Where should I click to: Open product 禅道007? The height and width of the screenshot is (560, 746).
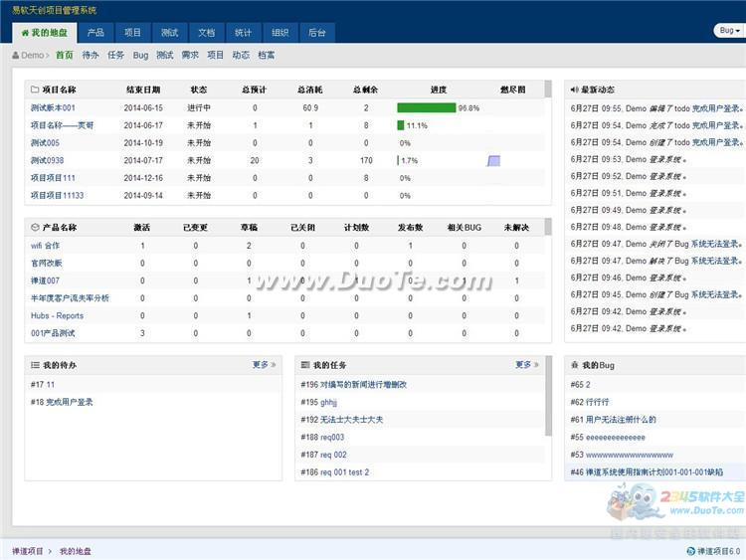click(45, 280)
